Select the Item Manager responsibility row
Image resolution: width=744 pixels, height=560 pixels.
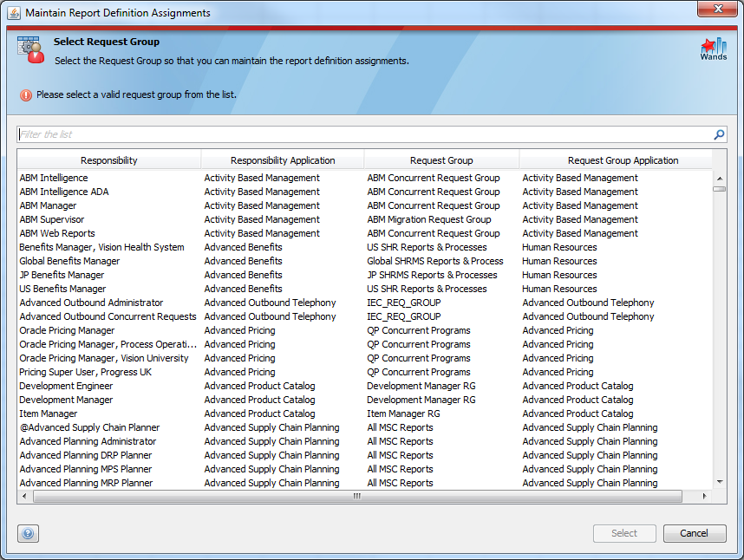click(x=364, y=413)
